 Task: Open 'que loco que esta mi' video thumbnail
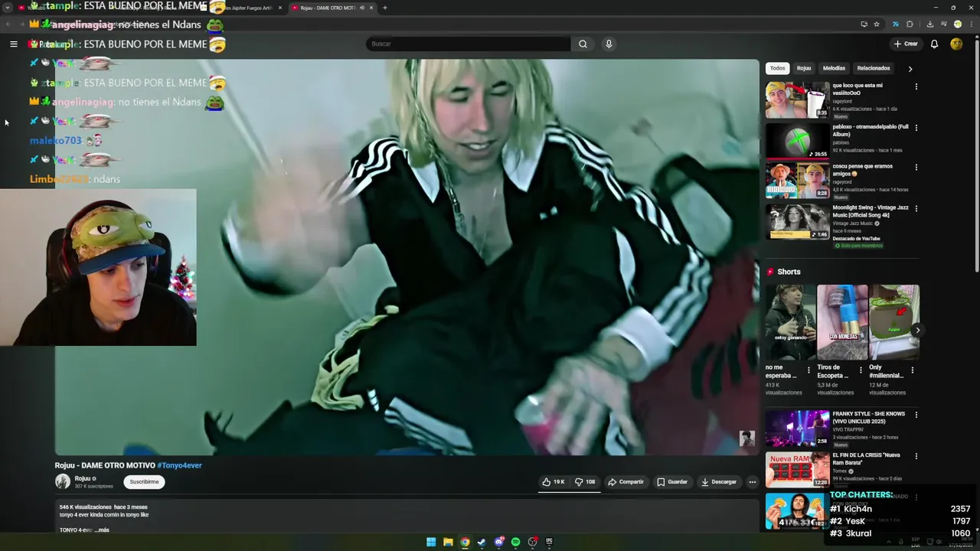[x=797, y=99]
